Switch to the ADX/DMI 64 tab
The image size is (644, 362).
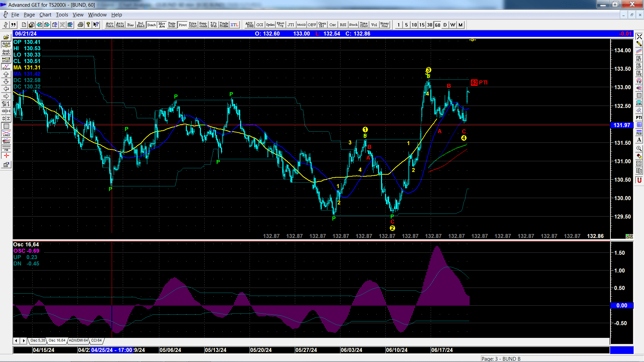pyautogui.click(x=78, y=340)
